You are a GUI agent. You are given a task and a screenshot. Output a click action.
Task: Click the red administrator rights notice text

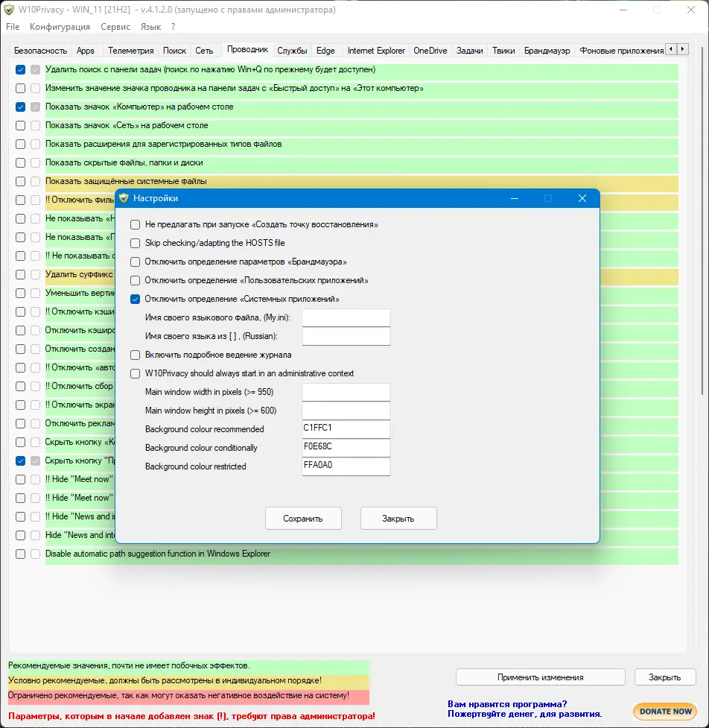click(x=191, y=716)
